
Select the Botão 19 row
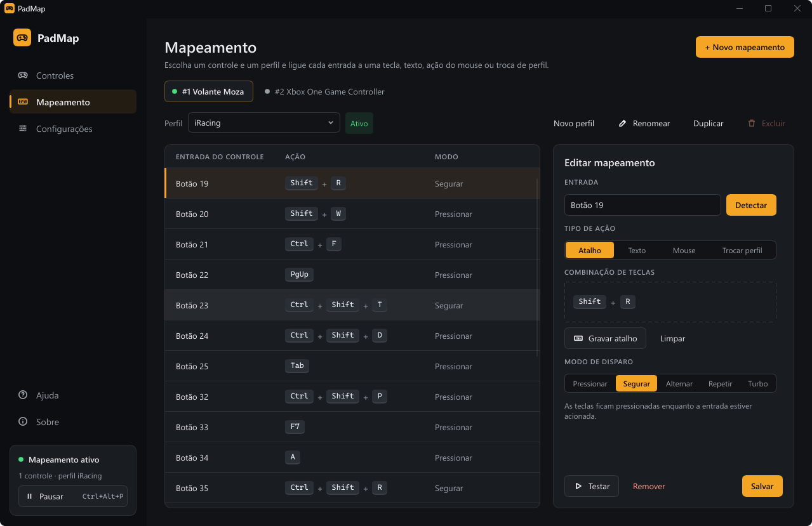[352, 183]
